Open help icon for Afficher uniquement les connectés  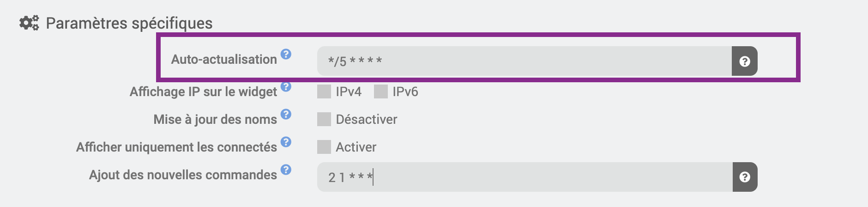point(286,142)
